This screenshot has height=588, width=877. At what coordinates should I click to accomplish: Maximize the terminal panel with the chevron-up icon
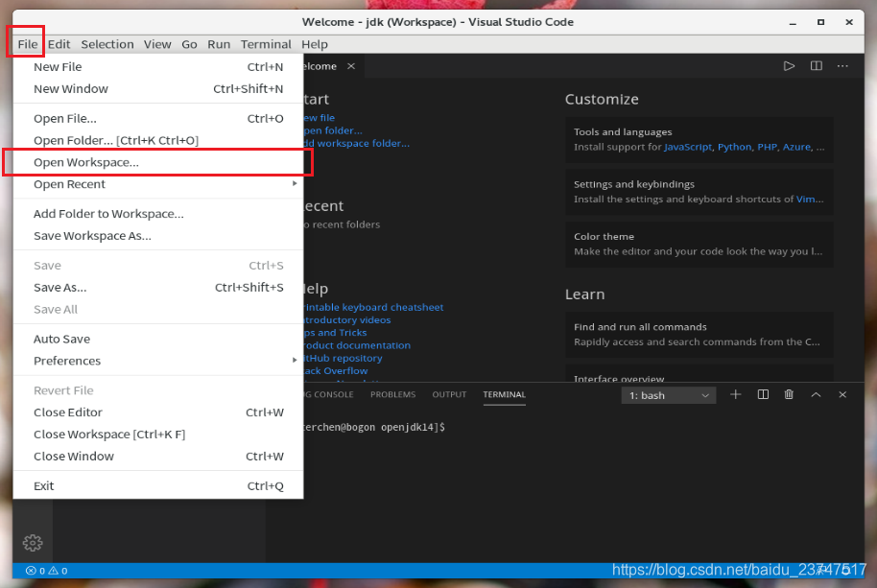point(816,394)
